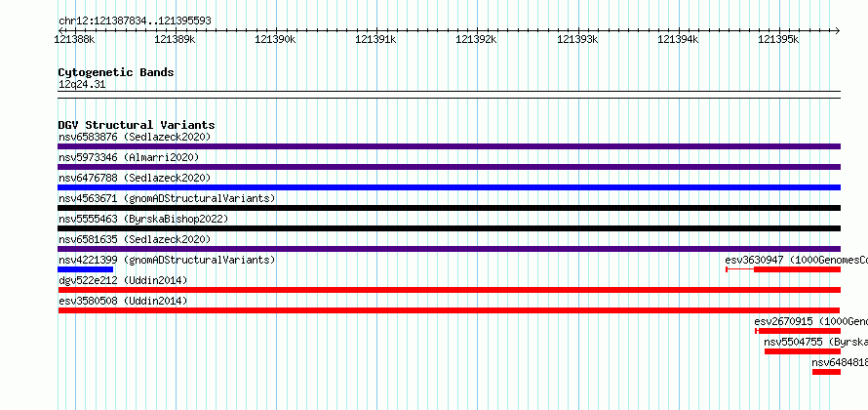The height and width of the screenshot is (410, 868).
Task: Select the nsv6476788 long blue bar
Action: (449, 187)
